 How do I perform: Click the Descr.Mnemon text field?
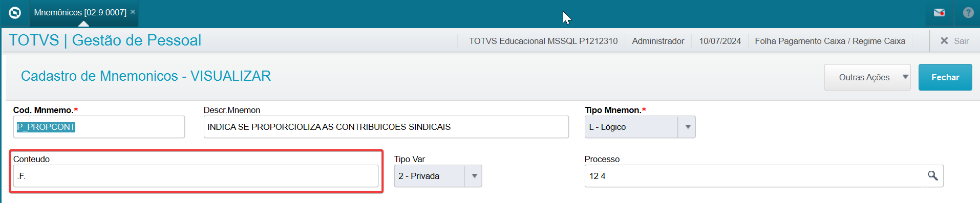pyautogui.click(x=386, y=127)
